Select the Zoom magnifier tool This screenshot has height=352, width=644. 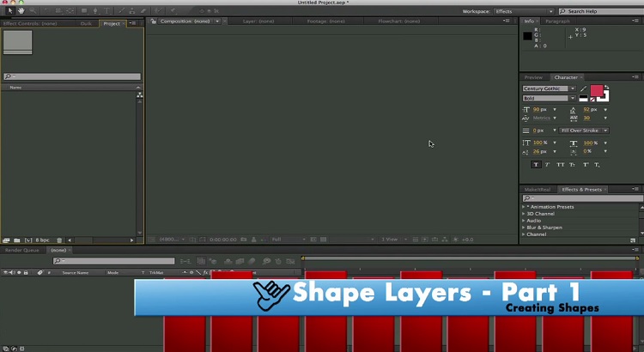click(33, 10)
